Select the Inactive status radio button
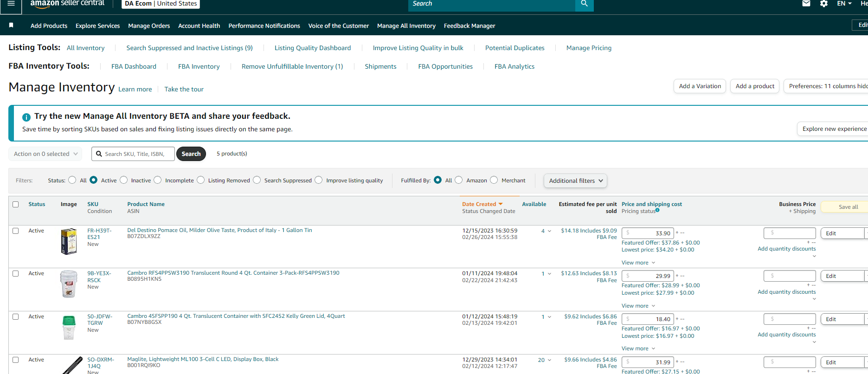The width and height of the screenshot is (868, 374). (x=123, y=180)
